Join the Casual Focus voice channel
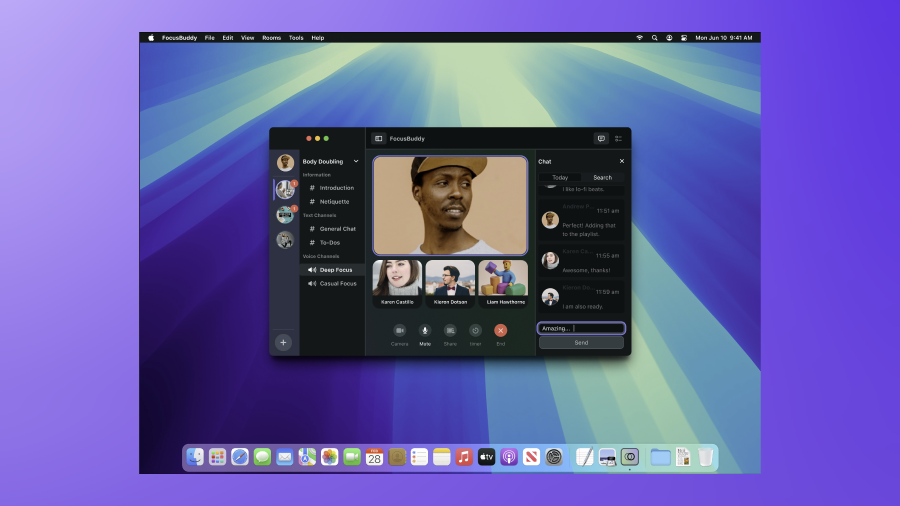This screenshot has height=506, width=900. click(337, 283)
